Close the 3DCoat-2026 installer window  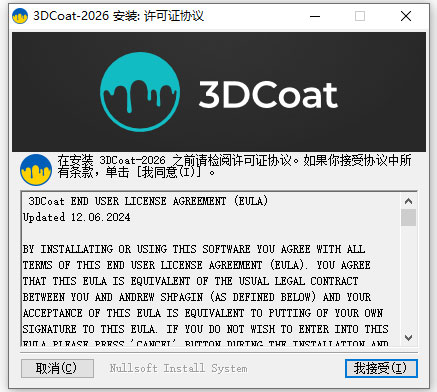pos(406,16)
